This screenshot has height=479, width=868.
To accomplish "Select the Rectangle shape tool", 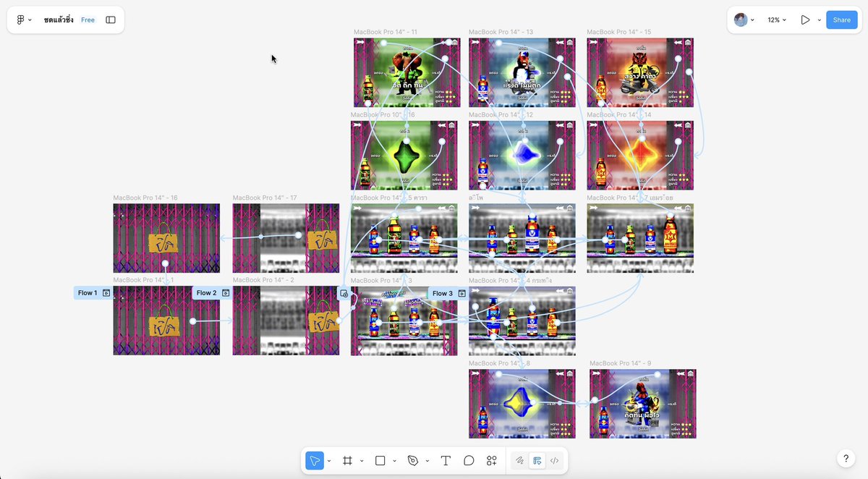I will point(380,460).
